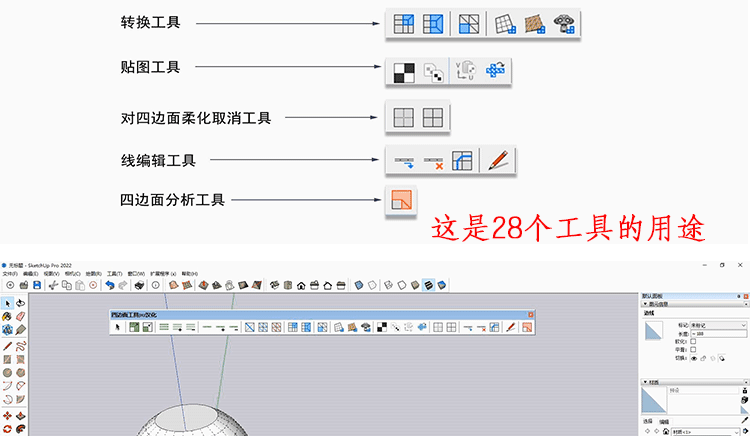
Task: Toggle the lock icon beside the eye
Action: 703,358
